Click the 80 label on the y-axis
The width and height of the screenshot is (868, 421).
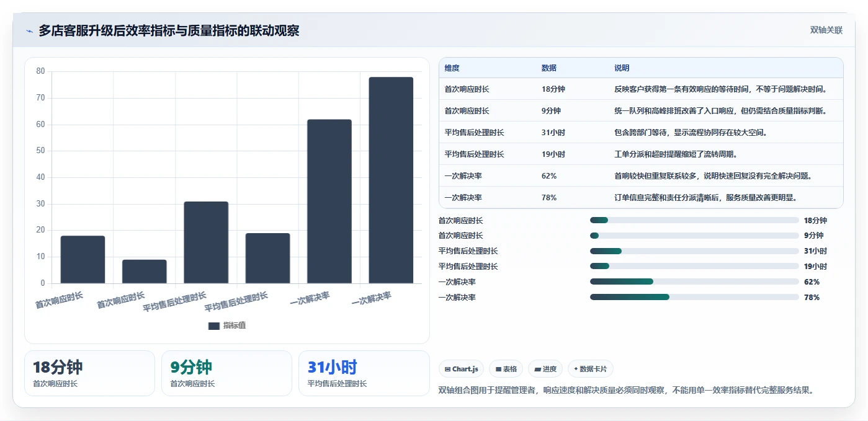pos(41,71)
